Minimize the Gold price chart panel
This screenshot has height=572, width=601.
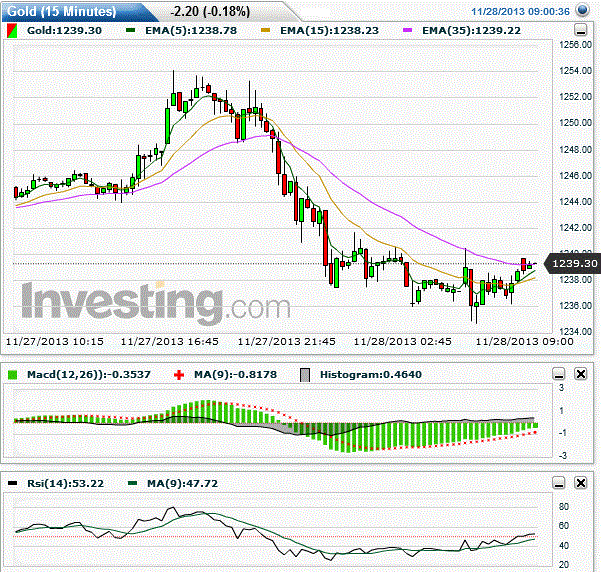[x=581, y=30]
